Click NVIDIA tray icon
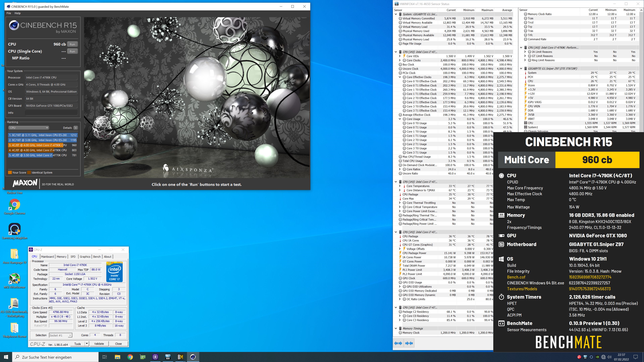Screen dimensions: 644x362 coord(597,357)
